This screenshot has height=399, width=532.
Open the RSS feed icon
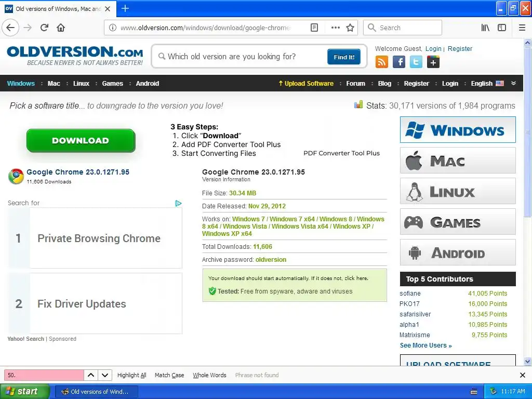pos(381,62)
